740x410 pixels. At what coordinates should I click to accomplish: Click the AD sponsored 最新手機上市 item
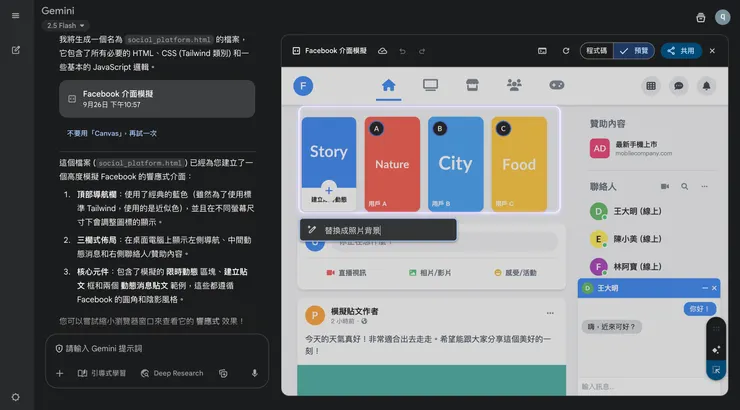click(631, 149)
